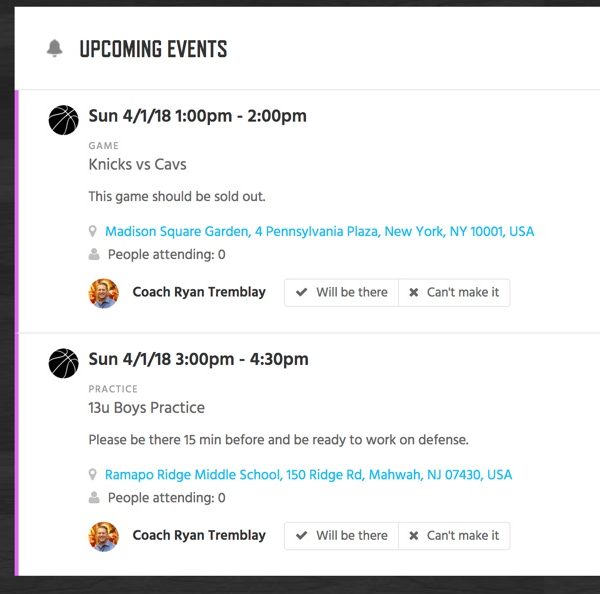Click the Sun 4/1/18 1:00pm - 2:00pm heading

[197, 116]
